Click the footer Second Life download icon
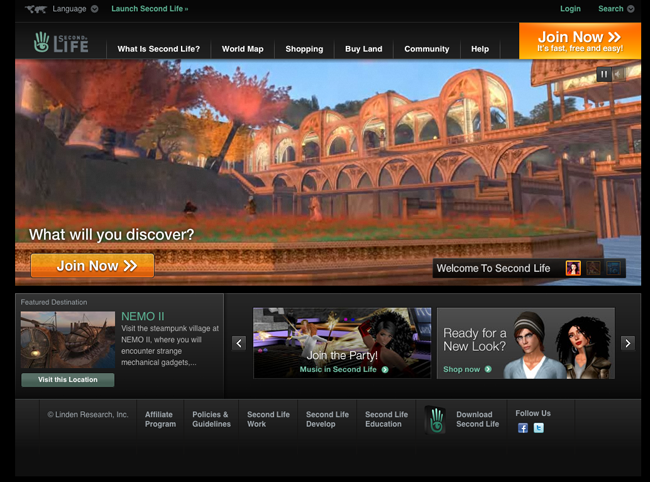Screen dimensions: 650x482 (435, 420)
